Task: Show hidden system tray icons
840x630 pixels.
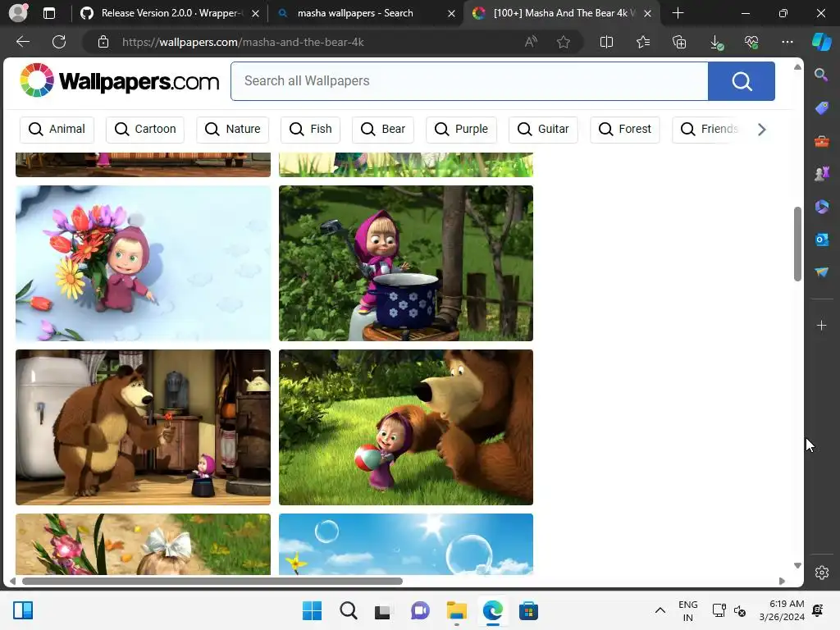Action: 660,610
